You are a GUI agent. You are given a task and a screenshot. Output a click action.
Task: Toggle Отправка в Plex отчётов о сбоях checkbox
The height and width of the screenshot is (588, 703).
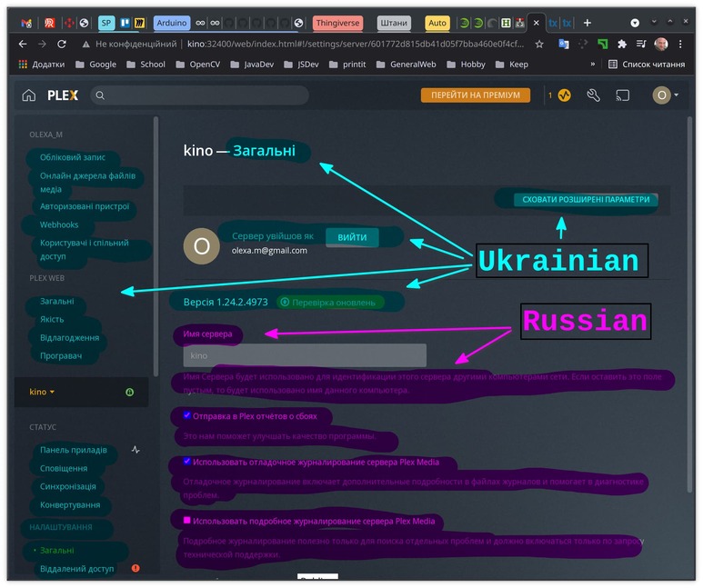[187, 415]
